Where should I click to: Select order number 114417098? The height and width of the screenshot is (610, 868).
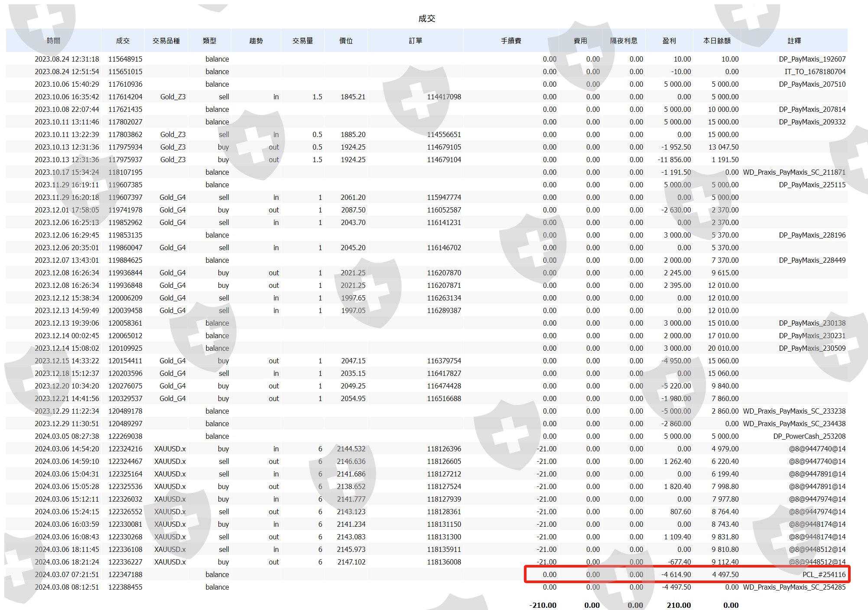(x=444, y=97)
